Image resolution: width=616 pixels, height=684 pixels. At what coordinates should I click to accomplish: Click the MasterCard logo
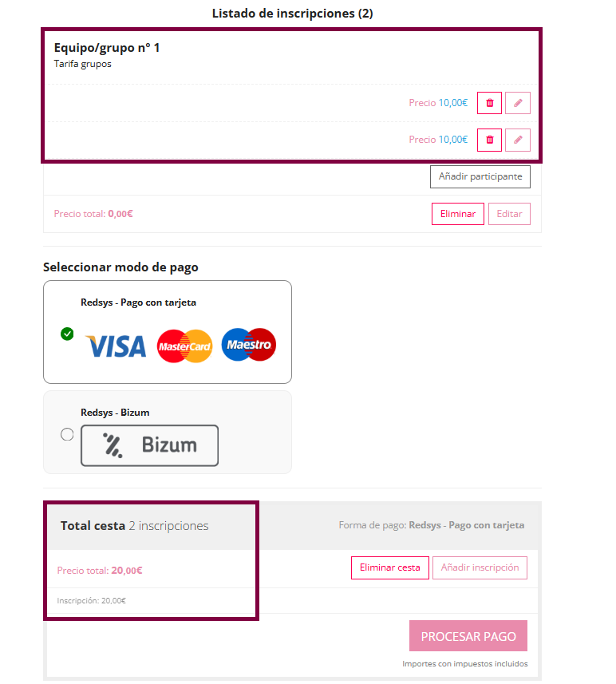(x=184, y=346)
